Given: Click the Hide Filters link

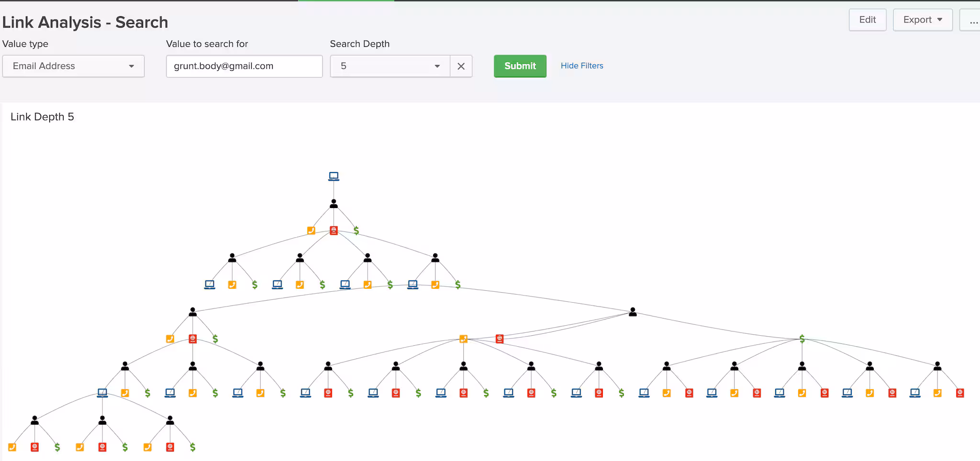Looking at the screenshot, I should tap(581, 66).
